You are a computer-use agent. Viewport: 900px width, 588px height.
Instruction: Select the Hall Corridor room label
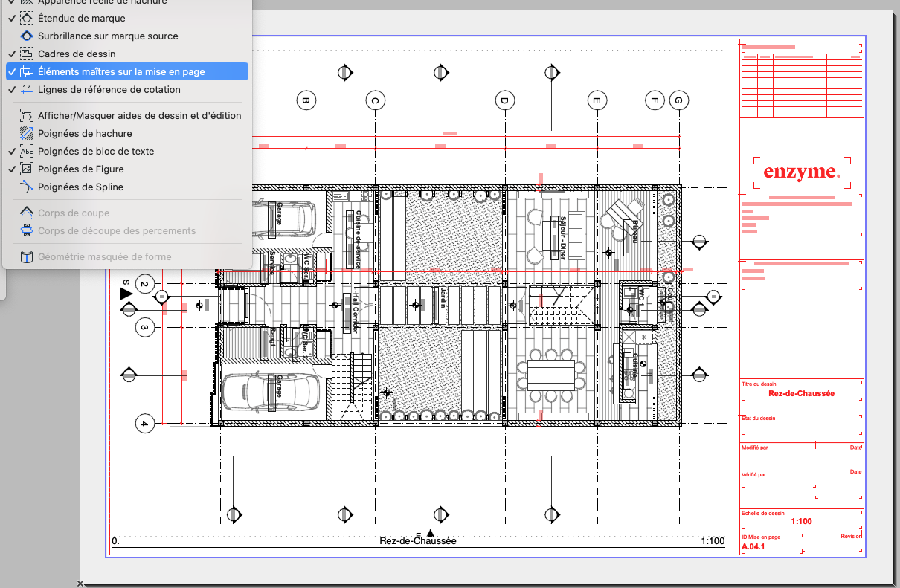(356, 312)
